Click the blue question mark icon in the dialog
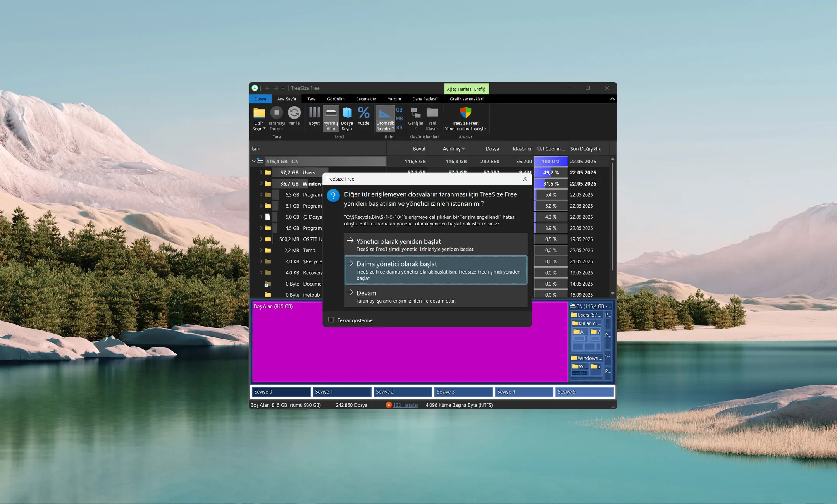The height and width of the screenshot is (504, 837). tap(333, 196)
